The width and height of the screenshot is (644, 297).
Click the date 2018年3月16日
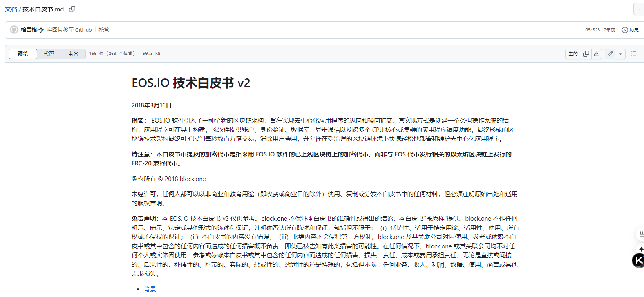[x=152, y=105]
